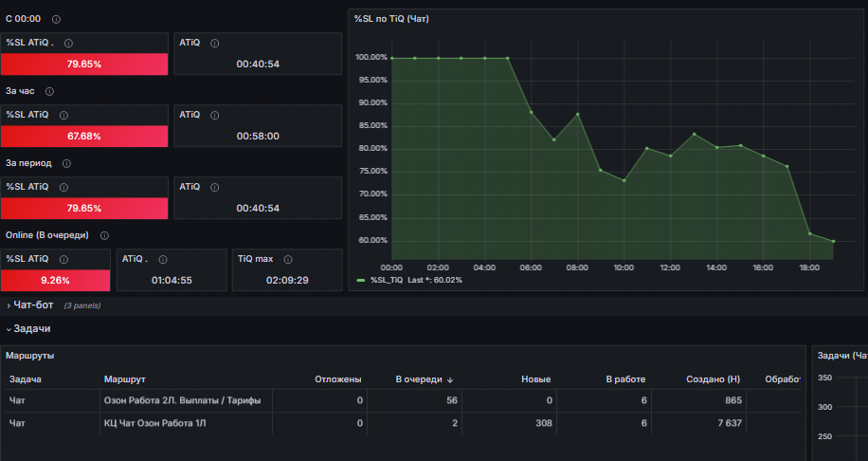Screen dimensions: 868x461
Task: Click the 79.65% value under С 00:00
Action: pyautogui.click(x=84, y=65)
